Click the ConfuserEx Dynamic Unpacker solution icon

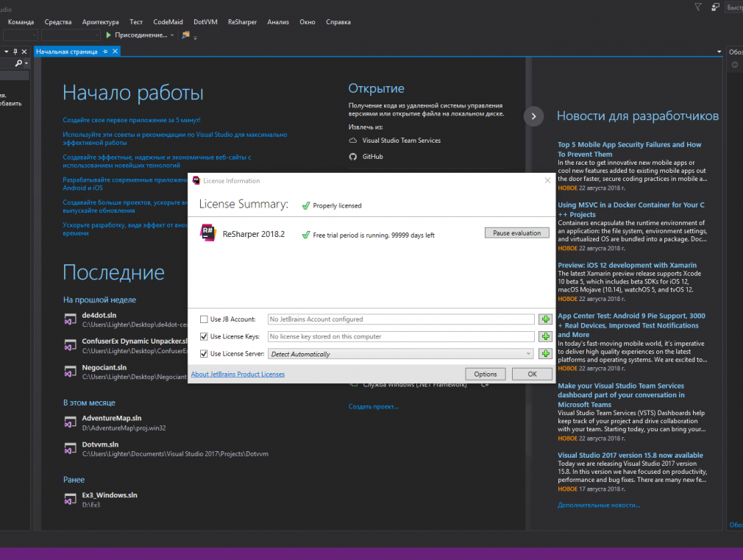tap(71, 346)
